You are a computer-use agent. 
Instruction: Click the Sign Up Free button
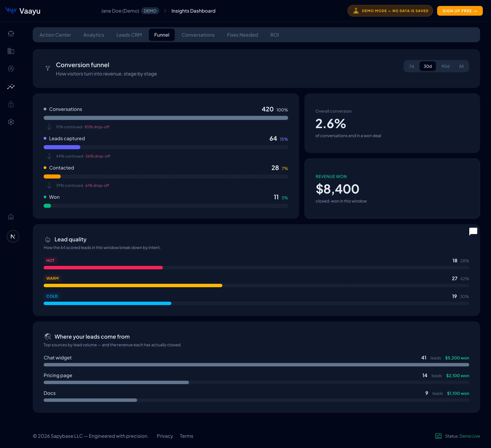(x=460, y=11)
